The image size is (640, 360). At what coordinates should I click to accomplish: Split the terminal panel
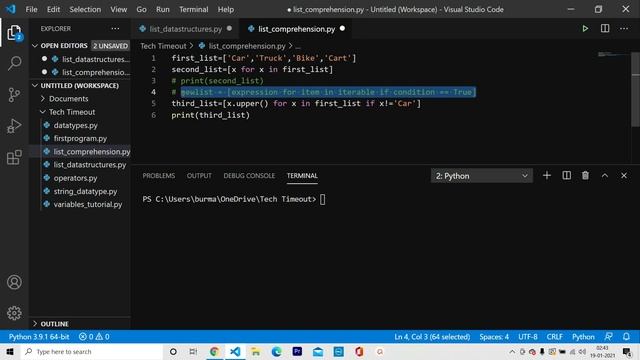tap(567, 176)
